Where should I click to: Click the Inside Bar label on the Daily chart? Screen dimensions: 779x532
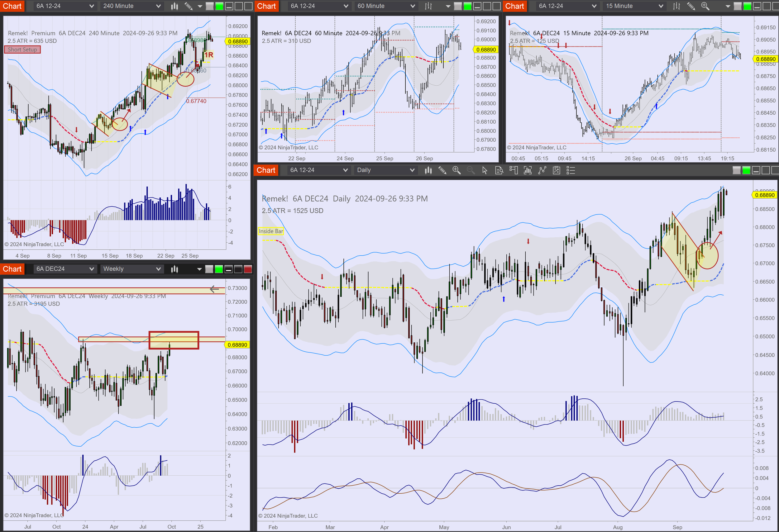pos(271,231)
